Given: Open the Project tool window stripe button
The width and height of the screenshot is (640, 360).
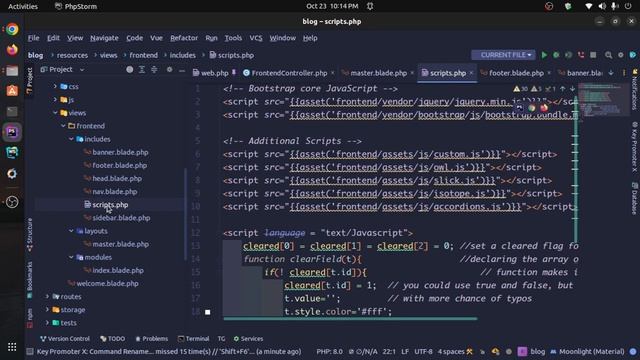Looking at the screenshot, I should point(29,80).
